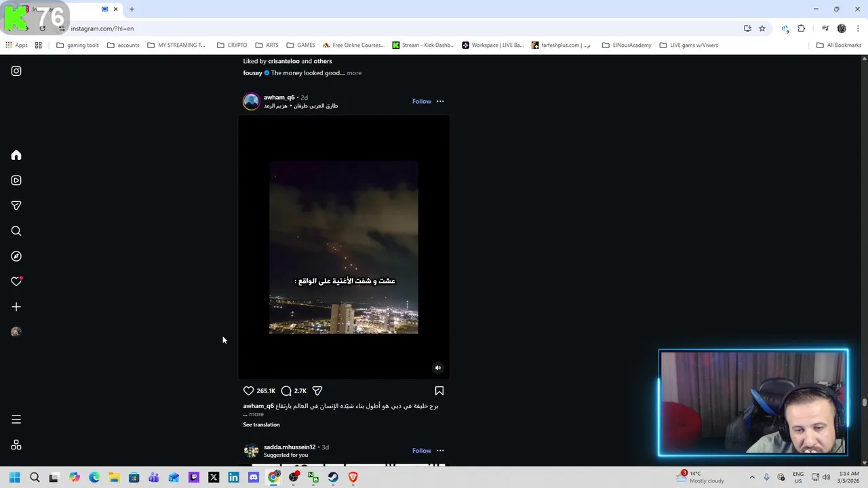Follow sadda.mhussein12
This screenshot has width=868, height=488.
pos(422,451)
